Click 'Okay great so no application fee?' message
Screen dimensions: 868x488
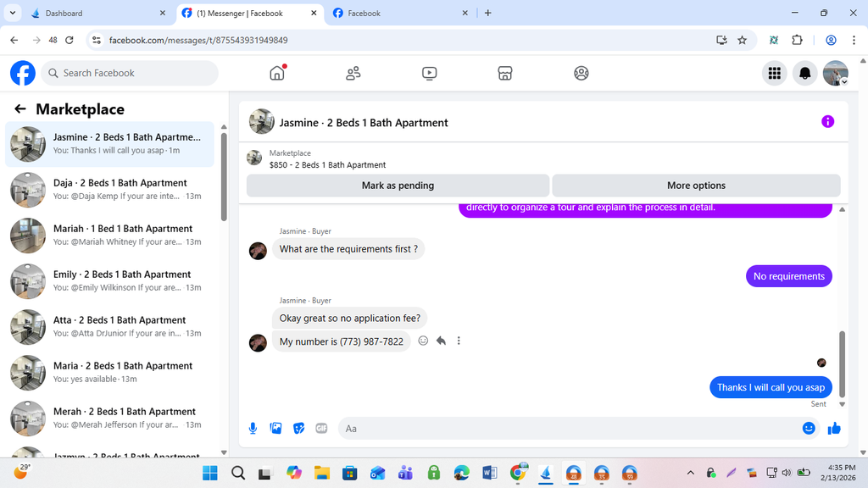(350, 319)
